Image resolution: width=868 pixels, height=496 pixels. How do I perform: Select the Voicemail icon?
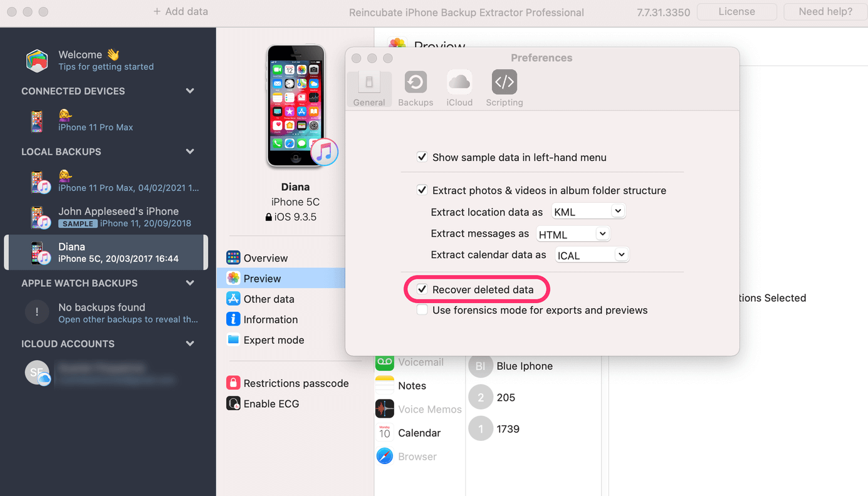coord(385,362)
